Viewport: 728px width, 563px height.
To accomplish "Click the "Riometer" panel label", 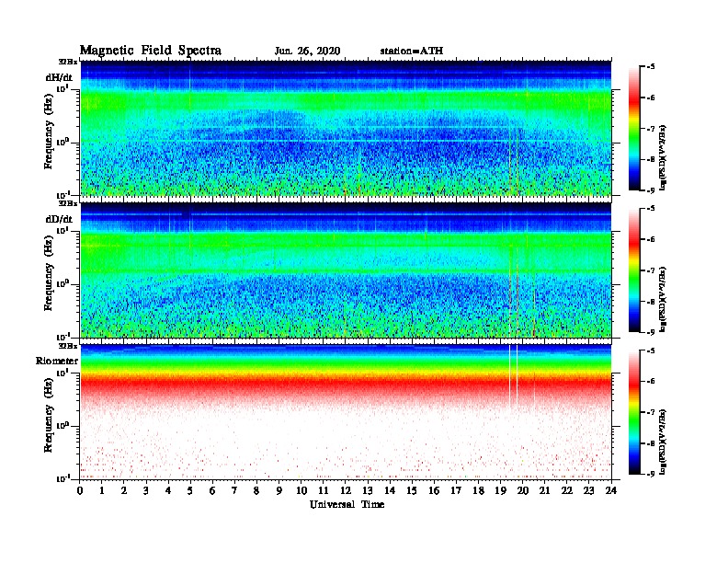I will pos(57,361).
